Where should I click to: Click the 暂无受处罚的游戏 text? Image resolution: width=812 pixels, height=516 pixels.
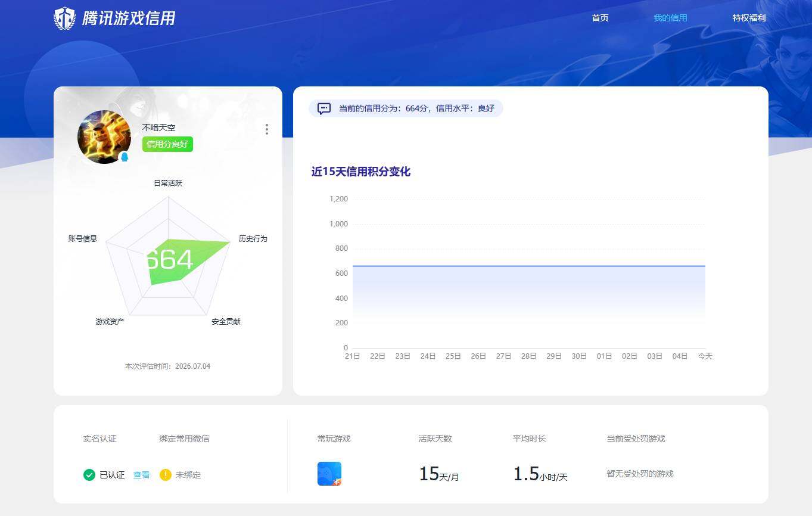tap(640, 474)
